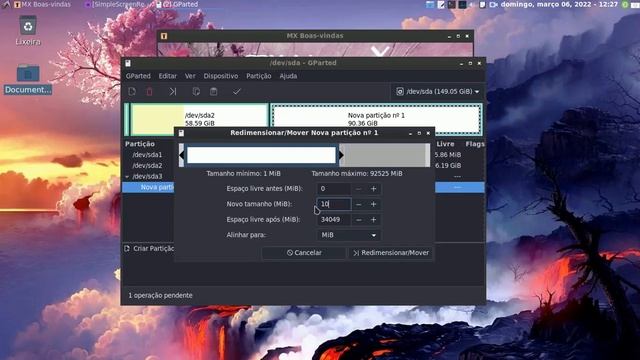
Task: Open the Partição menu
Action: [x=259, y=76]
